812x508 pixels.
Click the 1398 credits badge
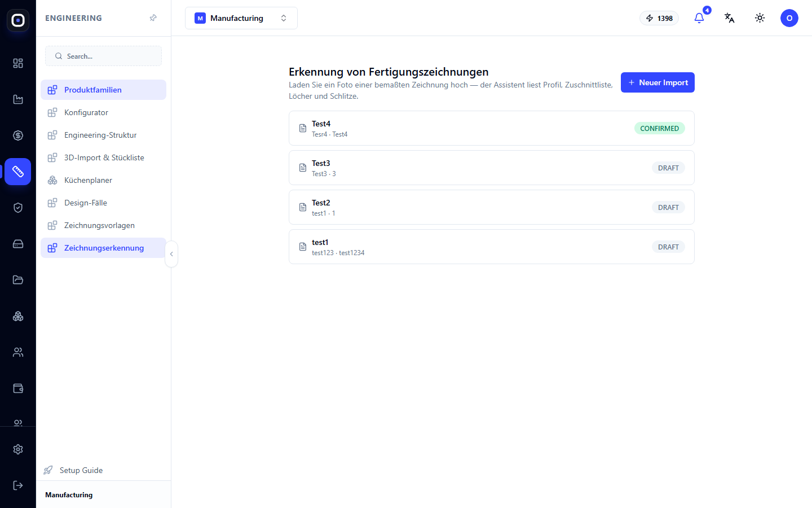point(659,18)
